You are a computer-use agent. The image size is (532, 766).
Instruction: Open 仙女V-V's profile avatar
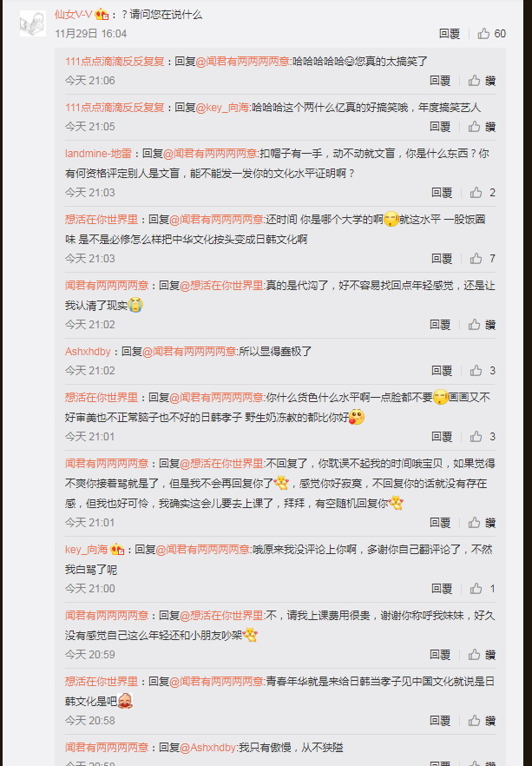[x=33, y=23]
